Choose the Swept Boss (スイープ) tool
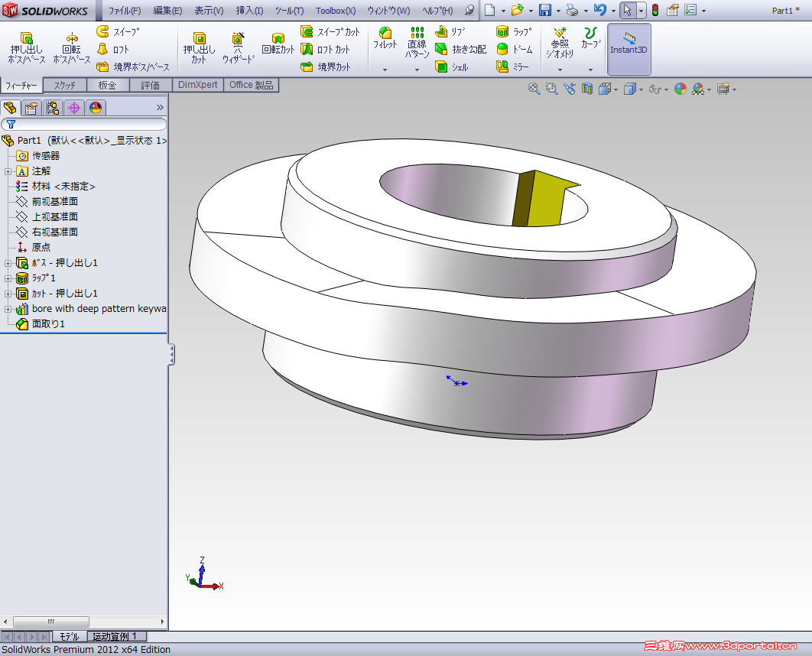 tap(118, 31)
